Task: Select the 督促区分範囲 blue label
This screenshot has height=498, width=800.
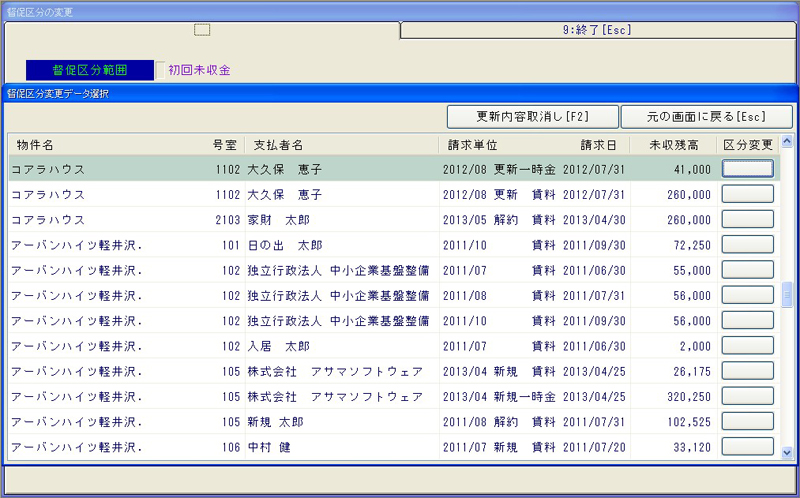Action: (90, 70)
